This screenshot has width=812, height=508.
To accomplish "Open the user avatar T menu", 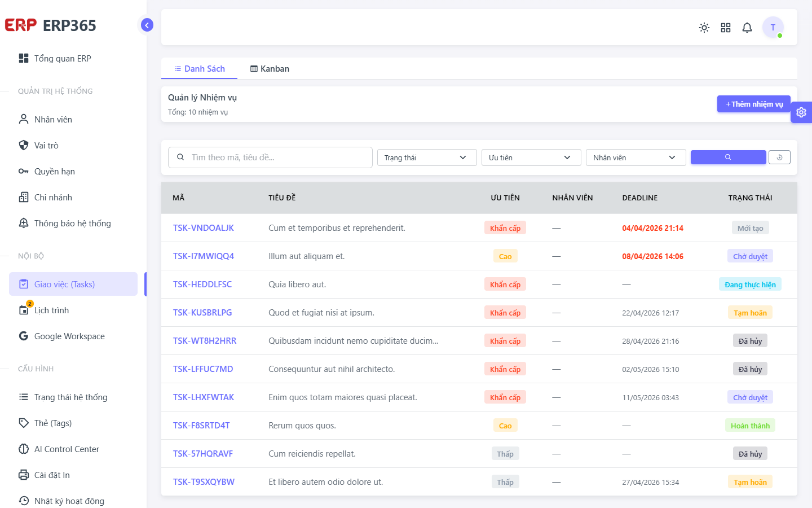I will (x=773, y=27).
